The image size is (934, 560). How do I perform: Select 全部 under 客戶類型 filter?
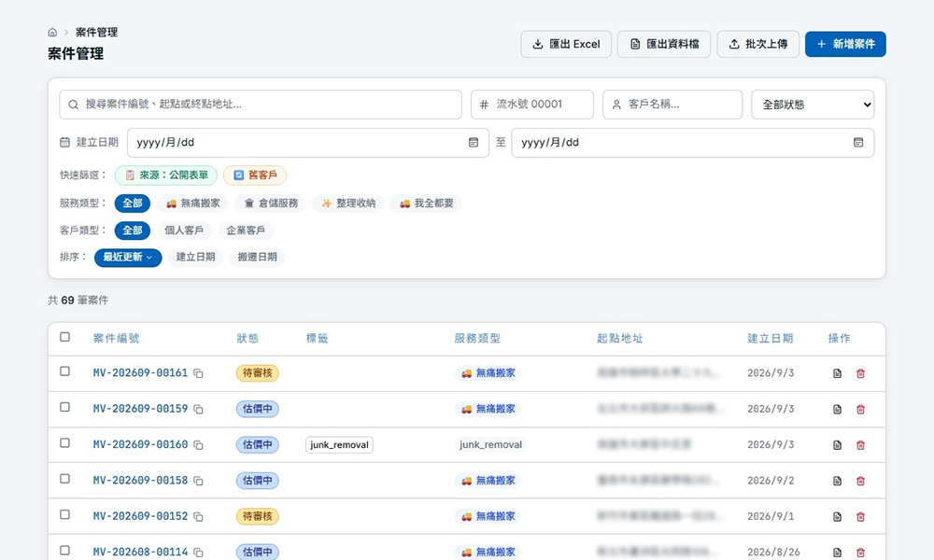tap(133, 231)
